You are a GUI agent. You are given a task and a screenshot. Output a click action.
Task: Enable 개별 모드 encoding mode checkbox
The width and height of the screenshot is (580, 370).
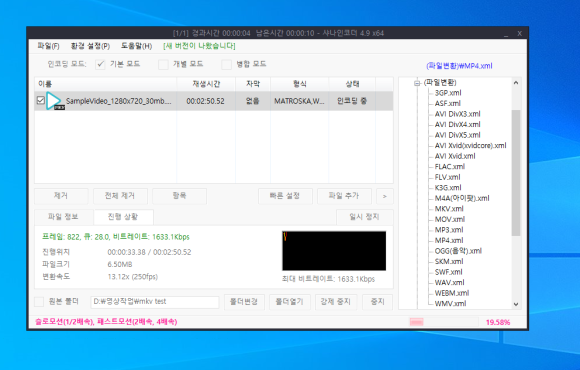click(x=163, y=64)
